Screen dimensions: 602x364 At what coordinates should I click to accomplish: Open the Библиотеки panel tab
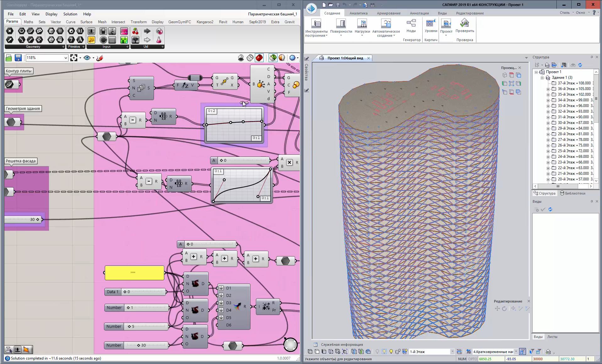[572, 193]
